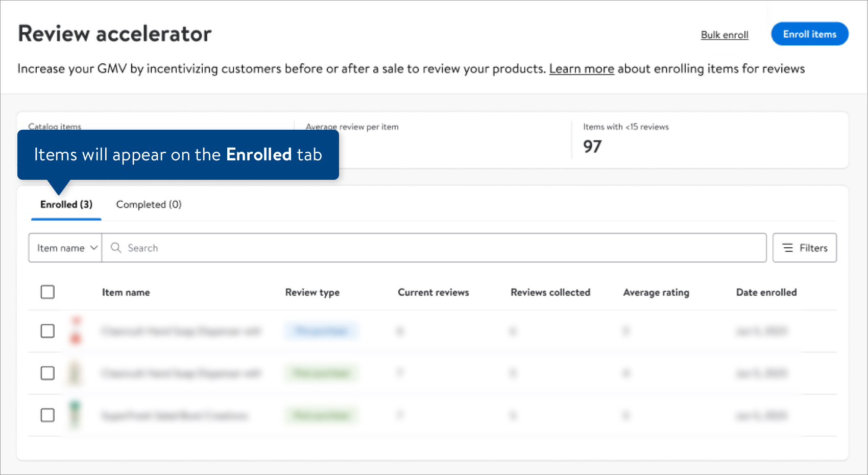
Task: Open the Item name search category dropdown
Action: click(x=65, y=248)
